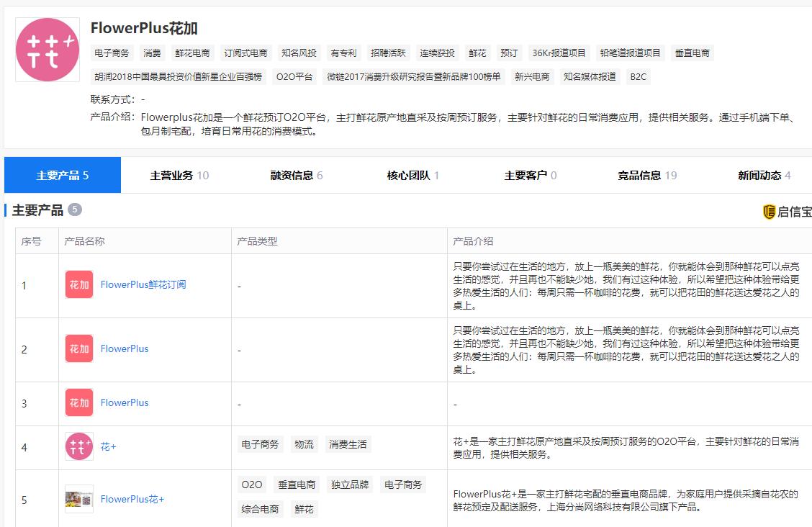Open the 新闻动态 tab

click(x=764, y=176)
